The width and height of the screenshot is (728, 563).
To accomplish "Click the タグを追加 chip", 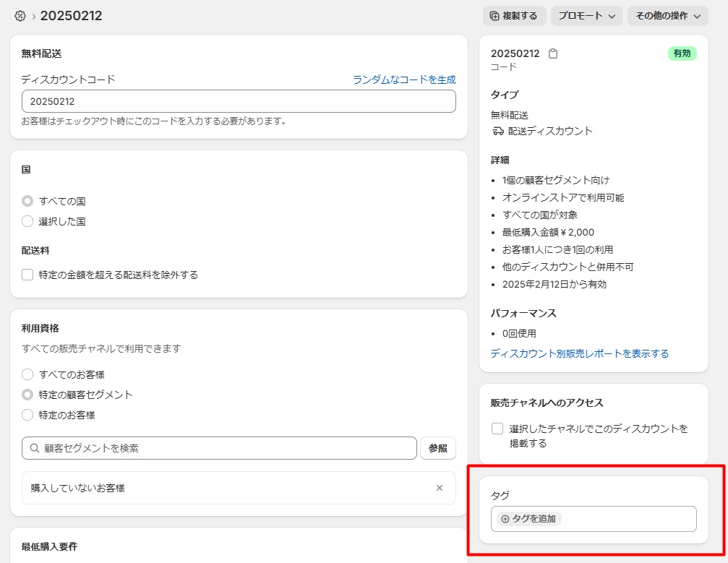I will pos(529,519).
